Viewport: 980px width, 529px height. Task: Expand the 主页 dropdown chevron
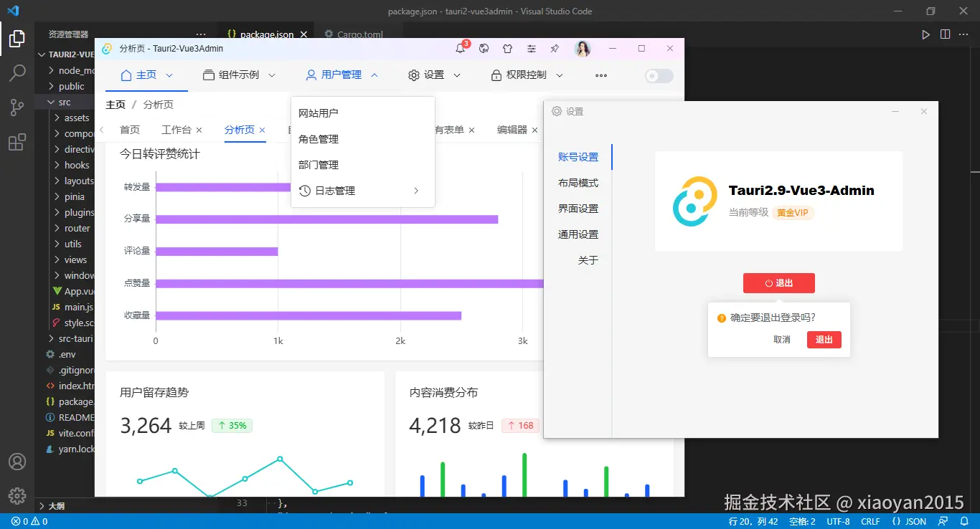[x=169, y=75]
